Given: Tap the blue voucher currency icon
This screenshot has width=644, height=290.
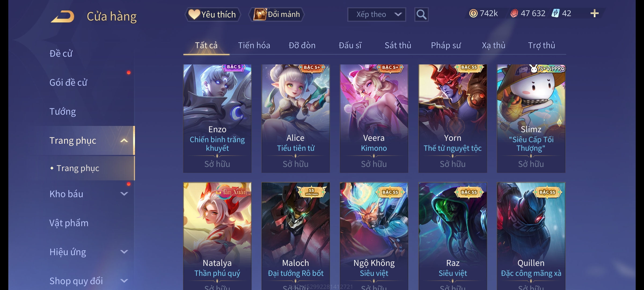Looking at the screenshot, I should [555, 13].
